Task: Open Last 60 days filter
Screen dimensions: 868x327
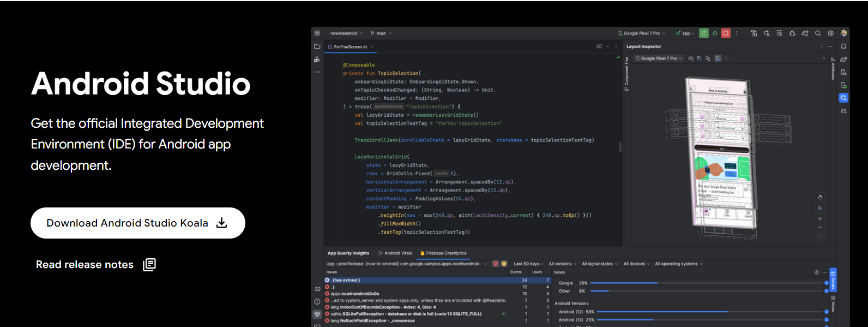Action: coord(528,264)
